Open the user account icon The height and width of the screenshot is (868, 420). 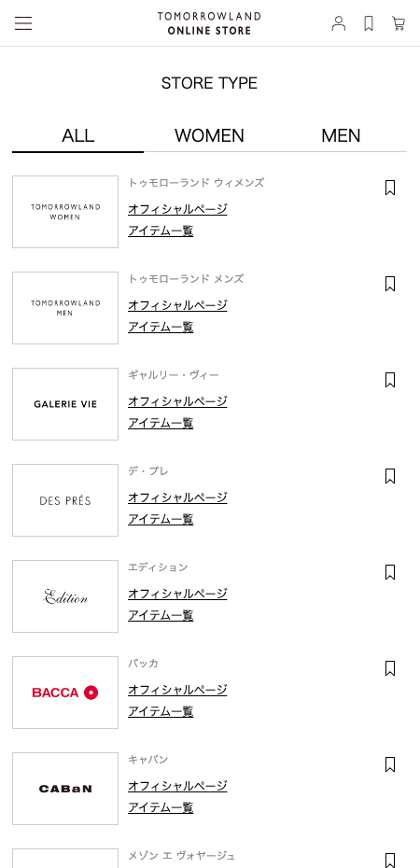(x=339, y=23)
